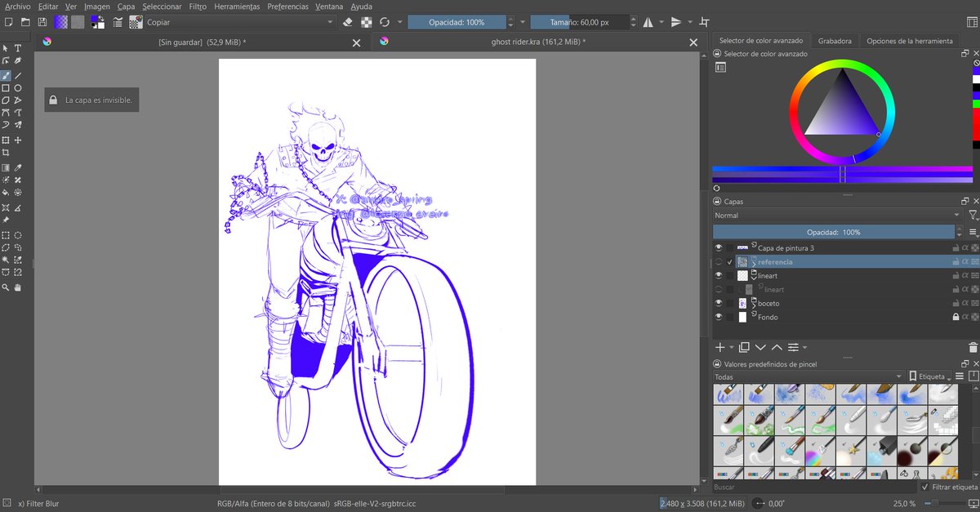Select the Zoom magnifier tool
980x512 pixels.
(x=6, y=287)
